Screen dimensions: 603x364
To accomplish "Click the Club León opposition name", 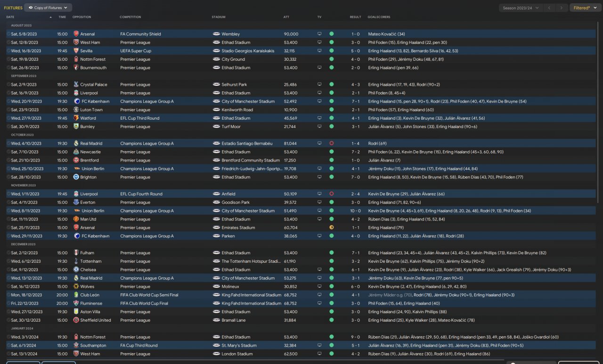I will click(90, 295).
